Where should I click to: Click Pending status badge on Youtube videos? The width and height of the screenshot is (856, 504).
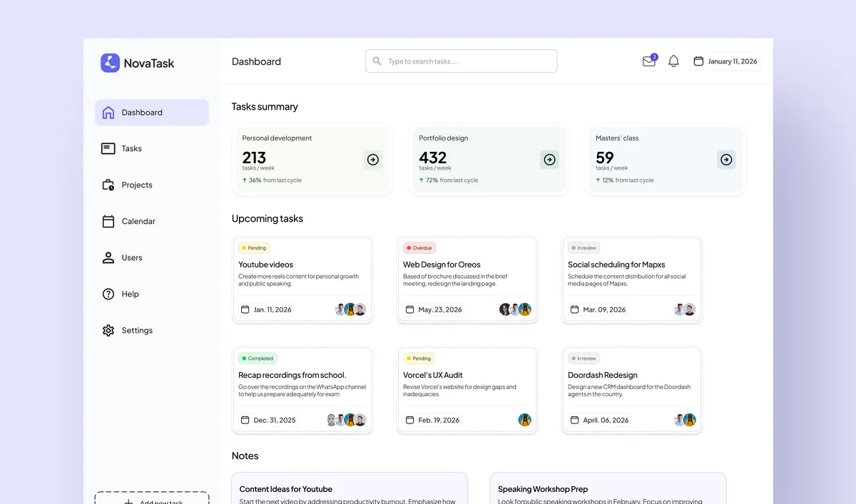[x=254, y=248]
